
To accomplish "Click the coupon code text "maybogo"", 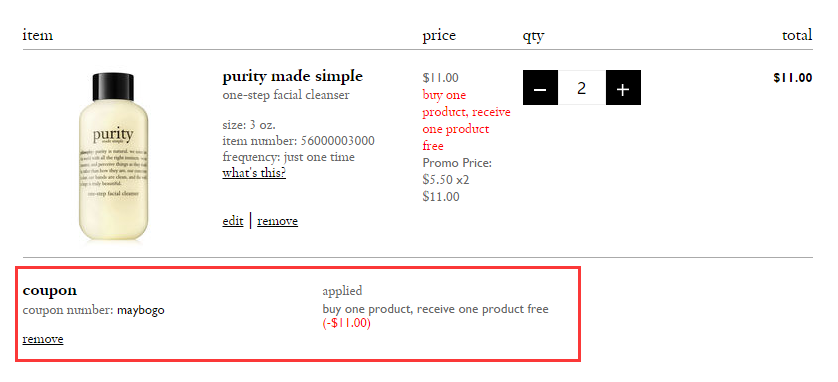I will [141, 310].
